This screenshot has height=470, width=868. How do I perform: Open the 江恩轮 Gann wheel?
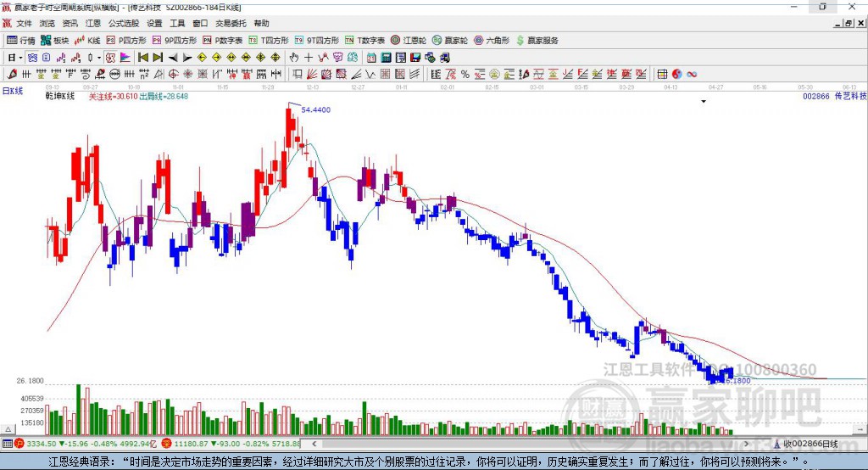(409, 41)
